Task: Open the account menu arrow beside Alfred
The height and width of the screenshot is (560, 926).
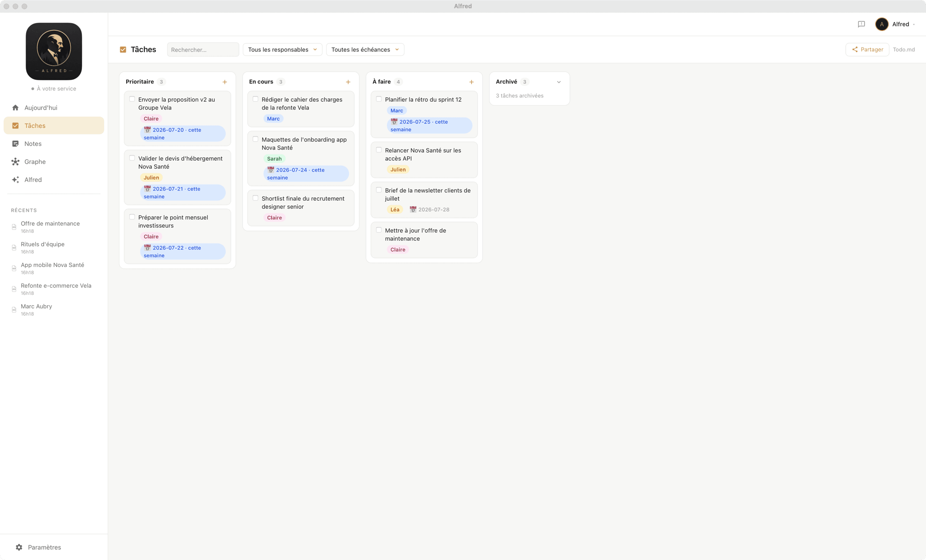Action: [x=914, y=24]
